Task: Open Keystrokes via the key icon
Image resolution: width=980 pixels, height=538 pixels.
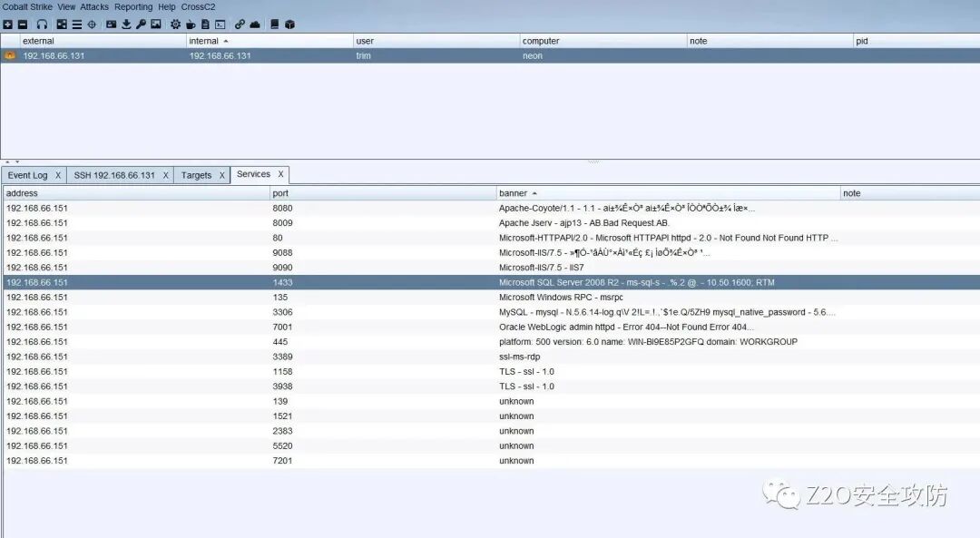Action: point(142,24)
